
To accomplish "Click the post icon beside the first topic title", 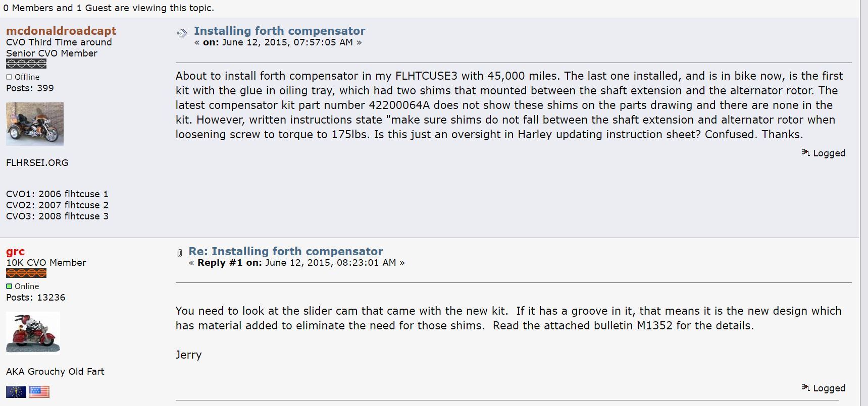I will (x=182, y=33).
